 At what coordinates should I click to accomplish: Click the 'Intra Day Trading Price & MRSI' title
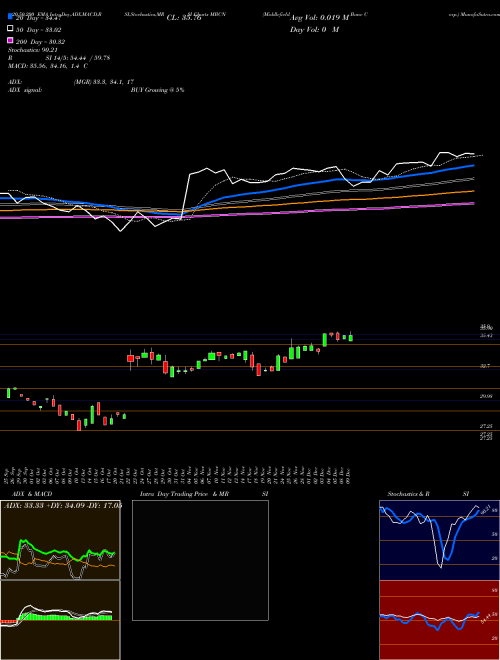204,494
